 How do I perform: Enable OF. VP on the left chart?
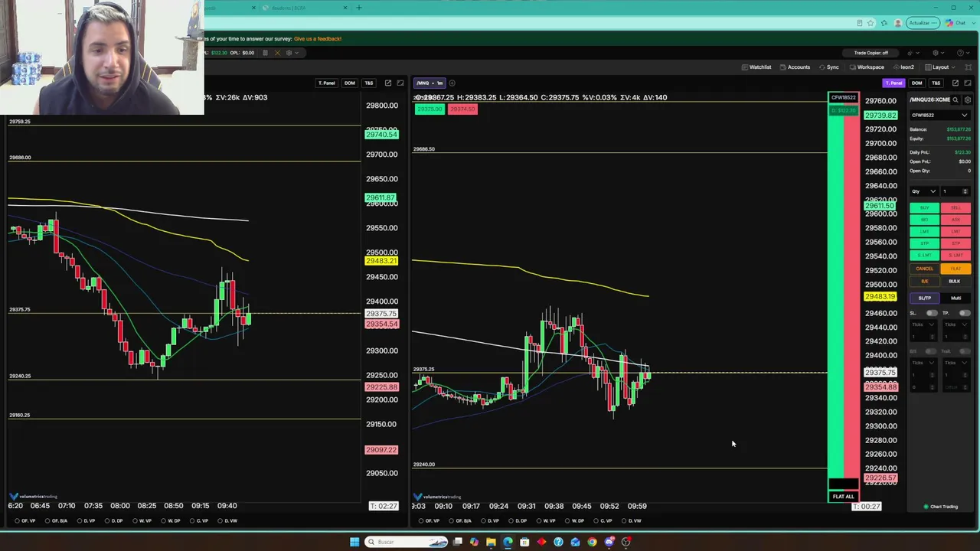[25, 520]
